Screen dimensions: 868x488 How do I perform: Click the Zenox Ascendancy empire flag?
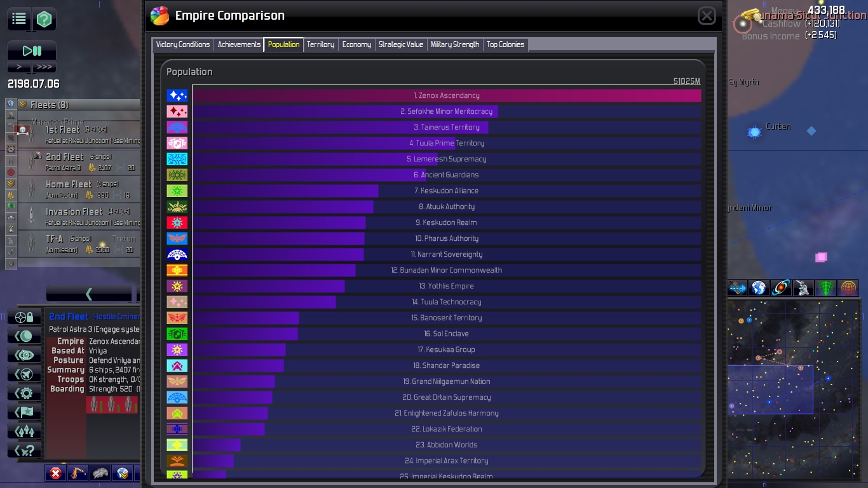177,95
